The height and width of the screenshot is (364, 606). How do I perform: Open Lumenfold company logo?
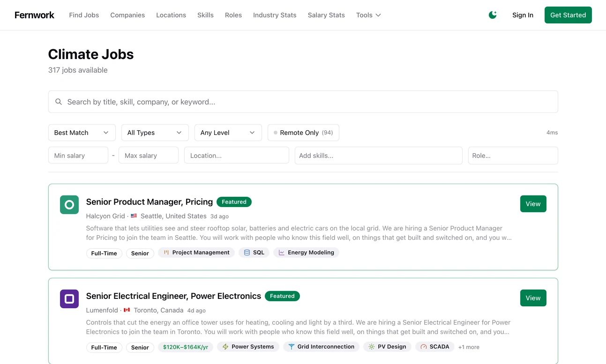pyautogui.click(x=69, y=299)
